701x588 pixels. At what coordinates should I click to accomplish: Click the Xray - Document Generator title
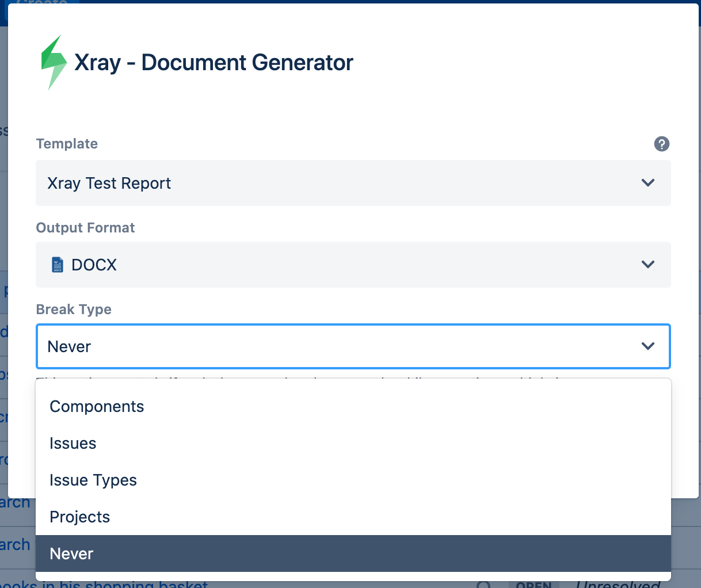214,63
